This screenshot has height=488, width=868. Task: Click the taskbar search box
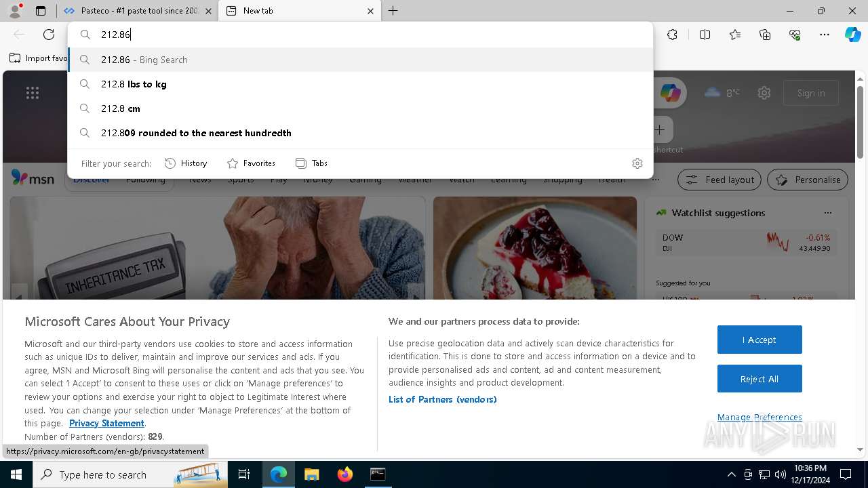130,474
